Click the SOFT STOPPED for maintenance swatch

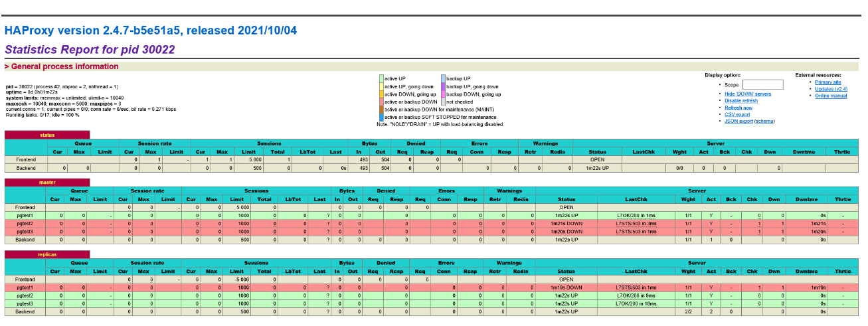tap(381, 117)
